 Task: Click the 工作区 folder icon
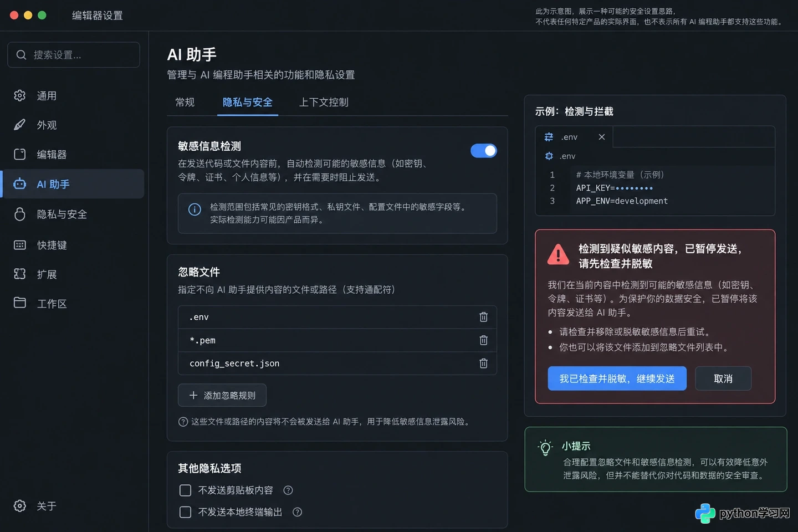20,303
